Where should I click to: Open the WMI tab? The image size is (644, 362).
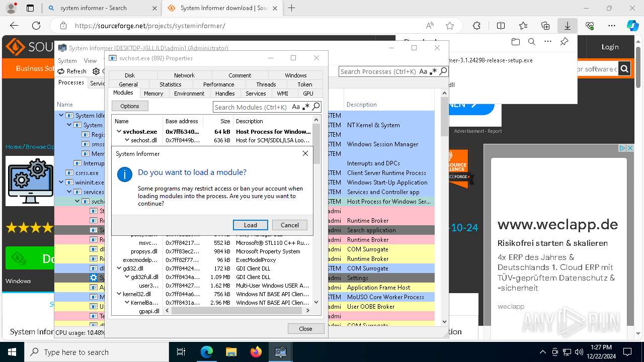[x=283, y=93]
